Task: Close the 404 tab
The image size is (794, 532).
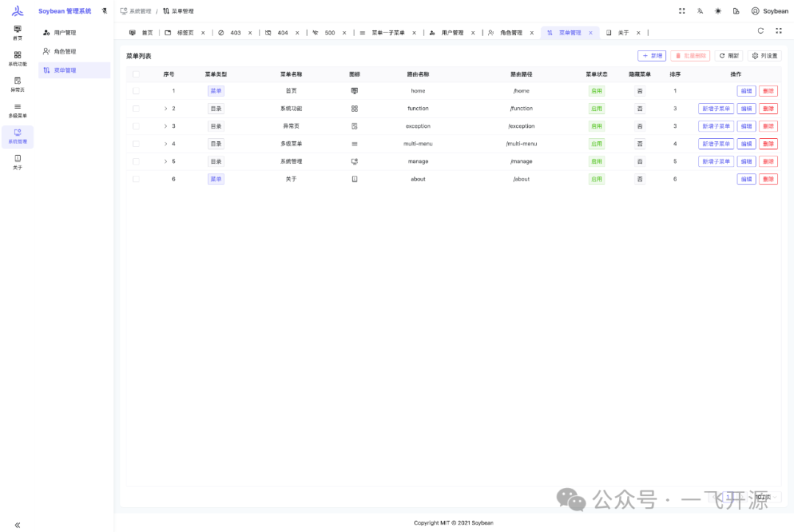Action: 298,33
